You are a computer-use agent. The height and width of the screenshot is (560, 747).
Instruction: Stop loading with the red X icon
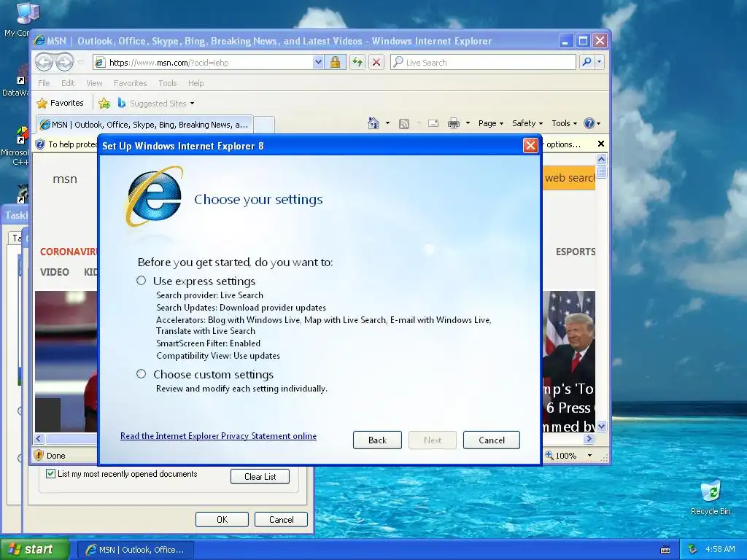pyautogui.click(x=376, y=63)
